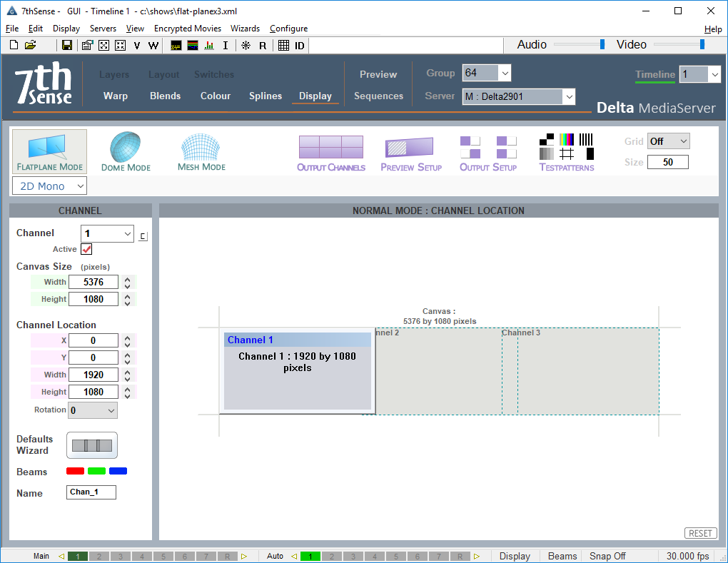Open the Sequences section

(x=378, y=96)
